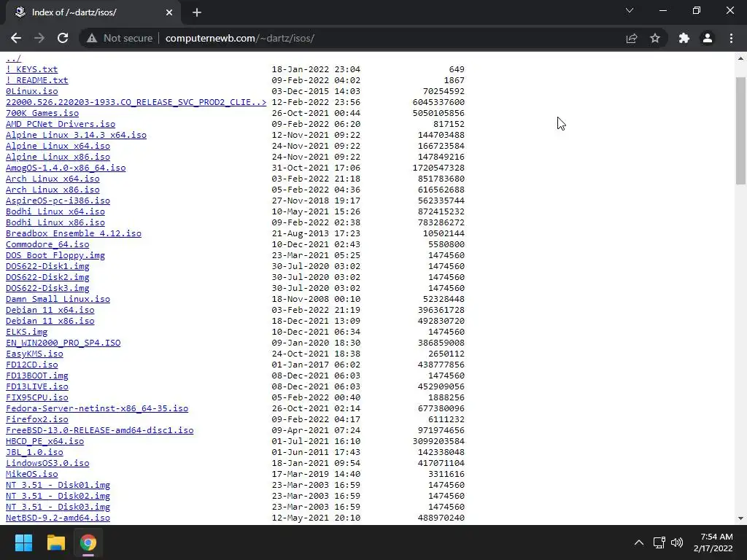747x560 pixels.
Task: Open 22000.526.220203-1933.CO_RELEASE link
Action: pos(136,102)
